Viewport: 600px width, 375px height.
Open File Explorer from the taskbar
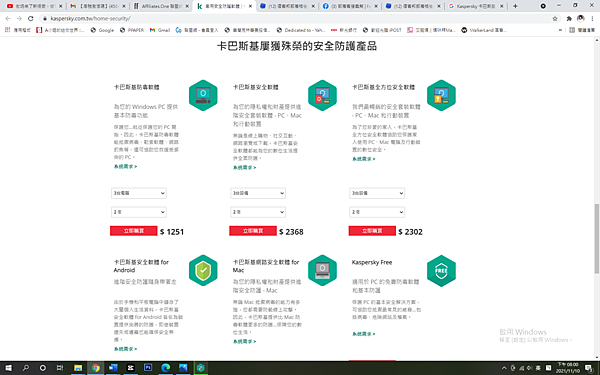(78, 368)
